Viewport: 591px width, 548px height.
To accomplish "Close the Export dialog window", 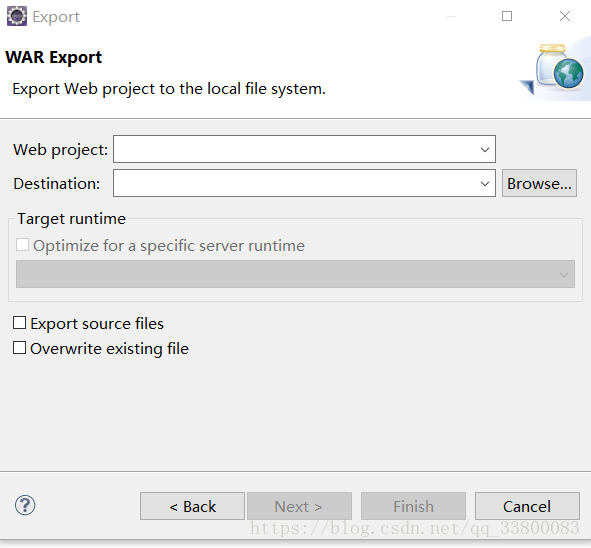I will [x=565, y=16].
